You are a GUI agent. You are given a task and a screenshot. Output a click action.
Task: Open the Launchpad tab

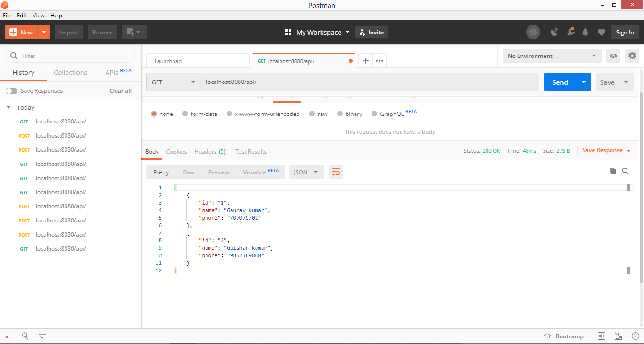click(198, 61)
